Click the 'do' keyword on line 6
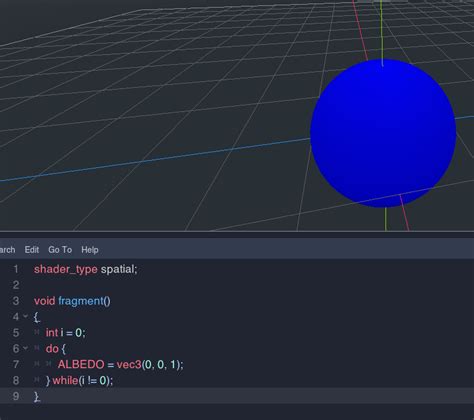This screenshot has width=474, height=420. pos(52,348)
